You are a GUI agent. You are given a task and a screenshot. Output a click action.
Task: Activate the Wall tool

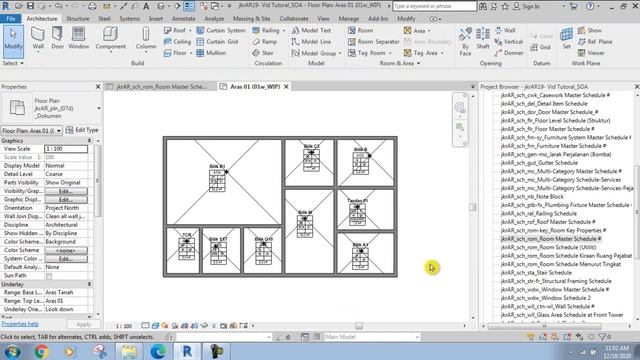coord(38,39)
